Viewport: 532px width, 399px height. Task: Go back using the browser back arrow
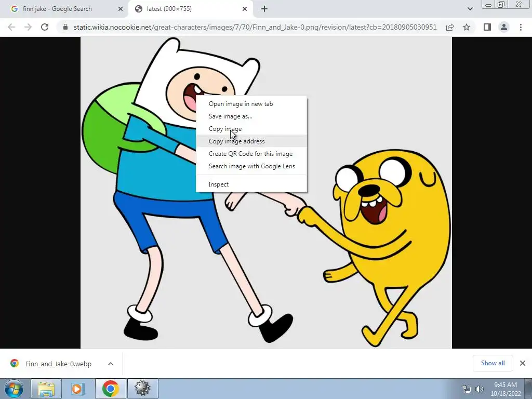point(11,27)
